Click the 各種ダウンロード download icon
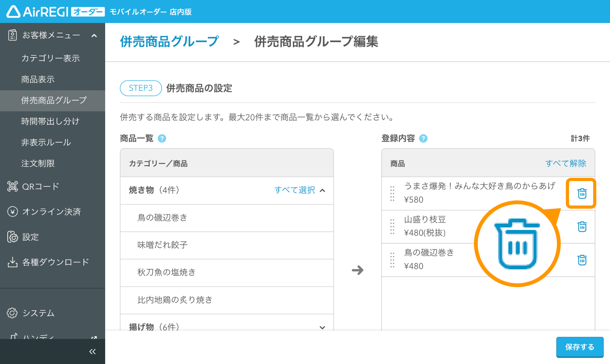This screenshot has height=364, width=610. click(x=12, y=262)
